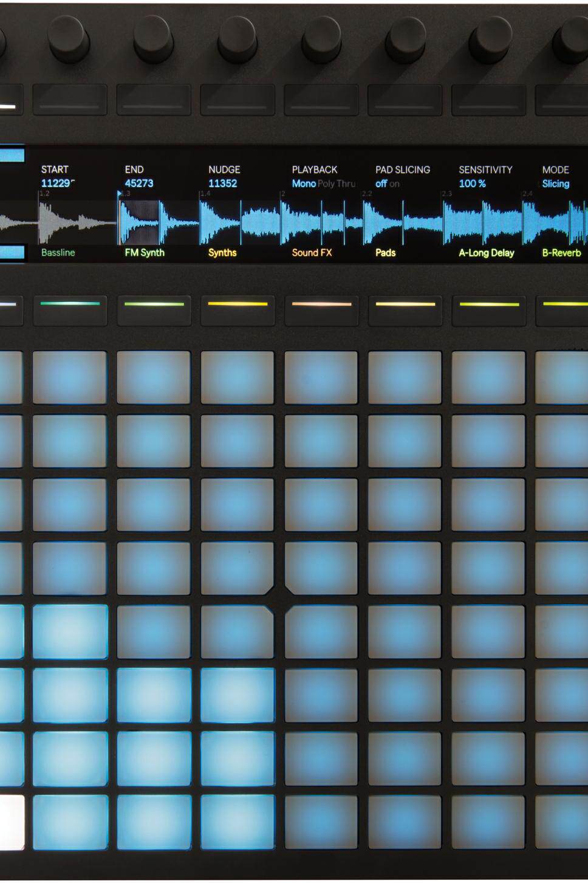Screen dimensions: 588x883
Task: Select the FM Synth track label
Action: 145,252
